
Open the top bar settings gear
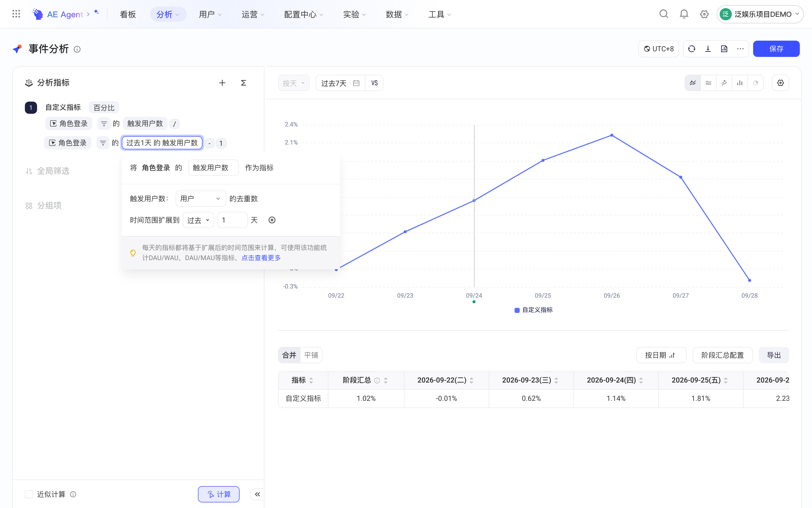pos(704,14)
